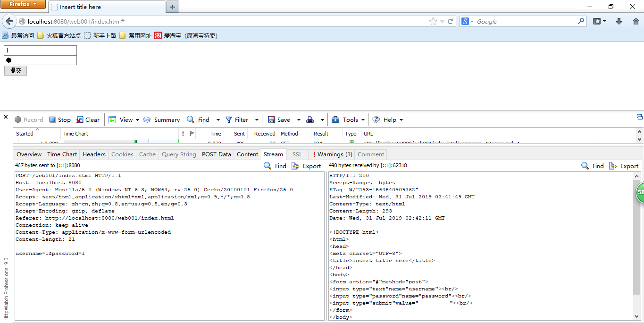
Task: Open the 新手上路 bookmark
Action: click(100, 35)
